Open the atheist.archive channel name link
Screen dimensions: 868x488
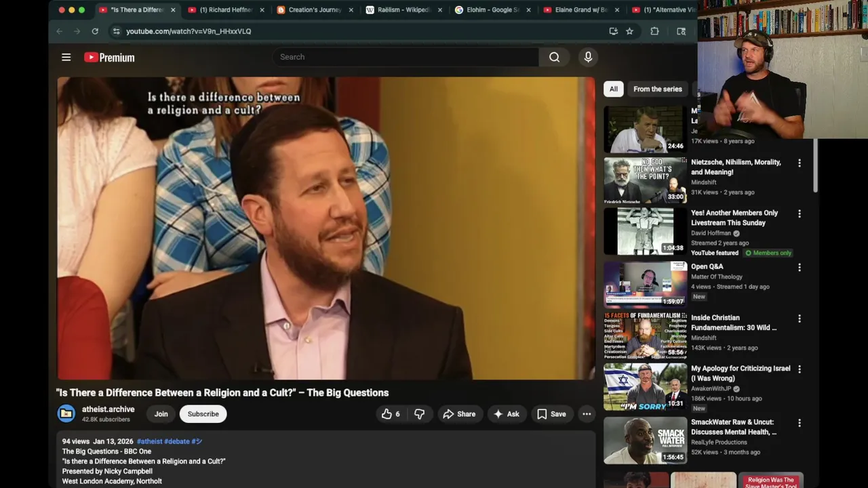tap(108, 409)
